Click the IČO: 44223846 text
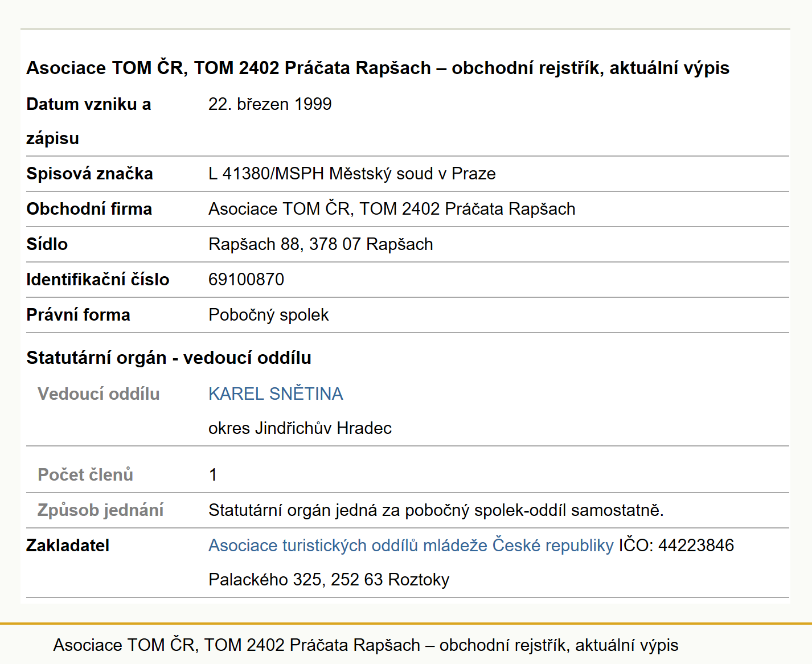Viewport: 812px width, 664px height. 676,545
